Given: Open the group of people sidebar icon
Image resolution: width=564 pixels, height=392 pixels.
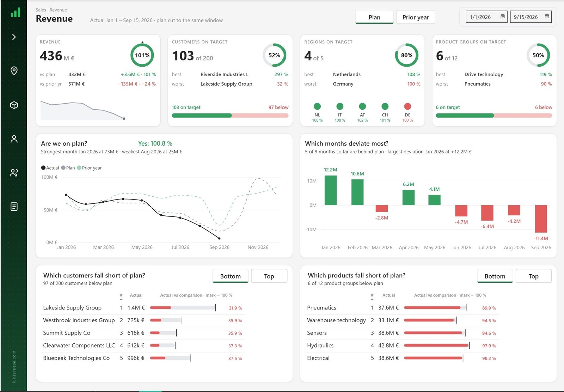Looking at the screenshot, I should (14, 173).
